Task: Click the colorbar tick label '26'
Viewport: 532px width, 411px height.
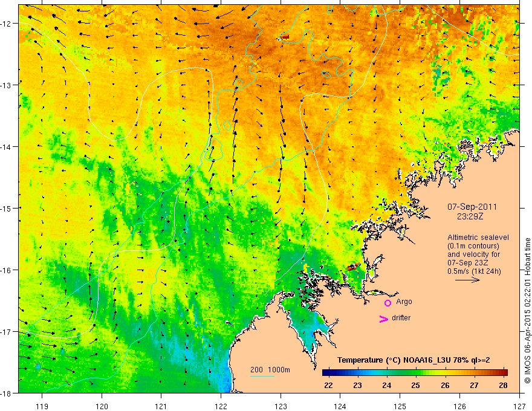Action: [x=445, y=385]
